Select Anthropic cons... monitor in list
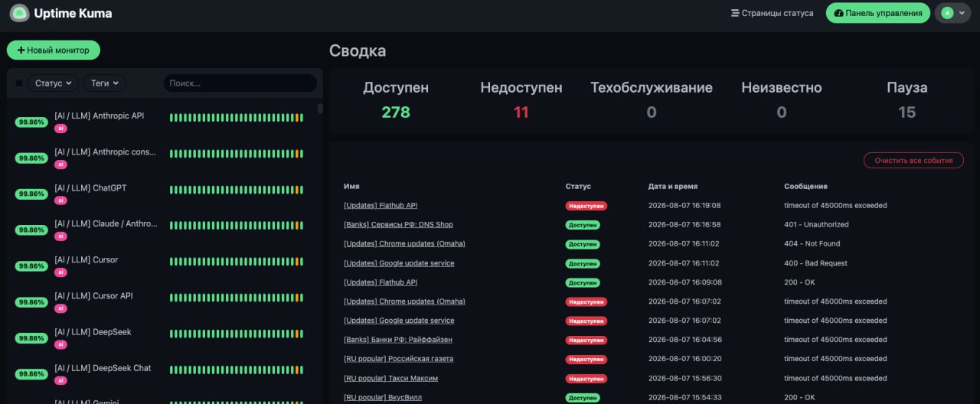 pos(165,158)
